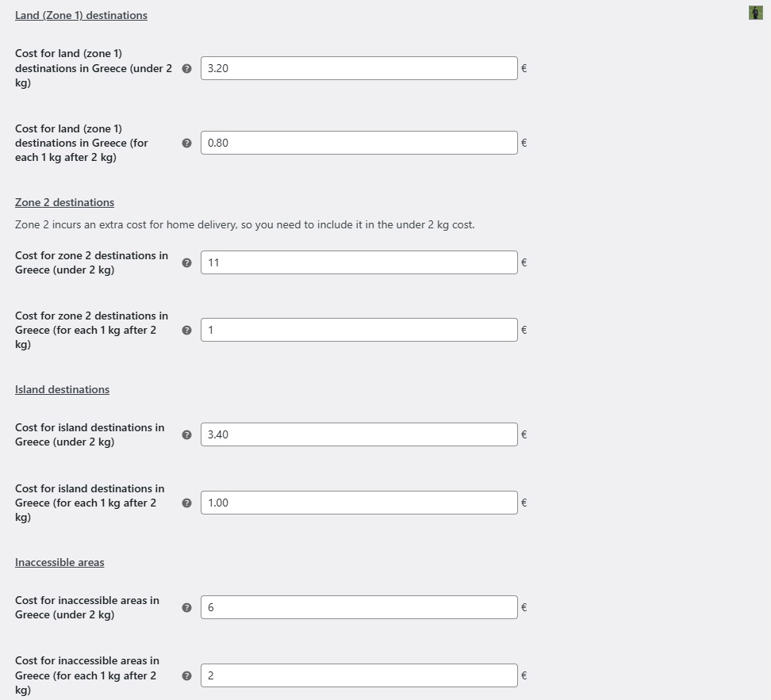Click help icon for island under 2 kg cost
The height and width of the screenshot is (700, 771).
tap(187, 434)
